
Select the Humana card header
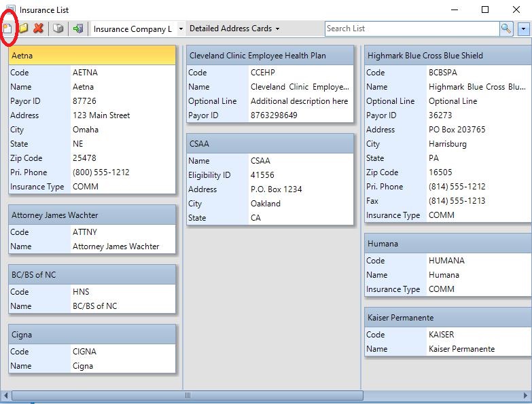pyautogui.click(x=448, y=244)
